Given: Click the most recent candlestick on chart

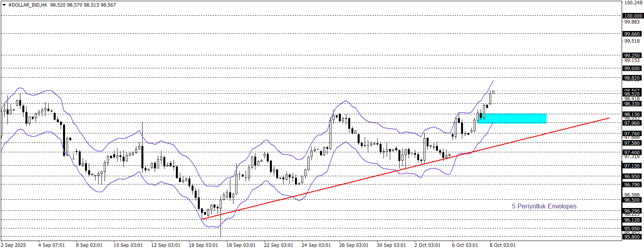Looking at the screenshot, I should (493, 92).
